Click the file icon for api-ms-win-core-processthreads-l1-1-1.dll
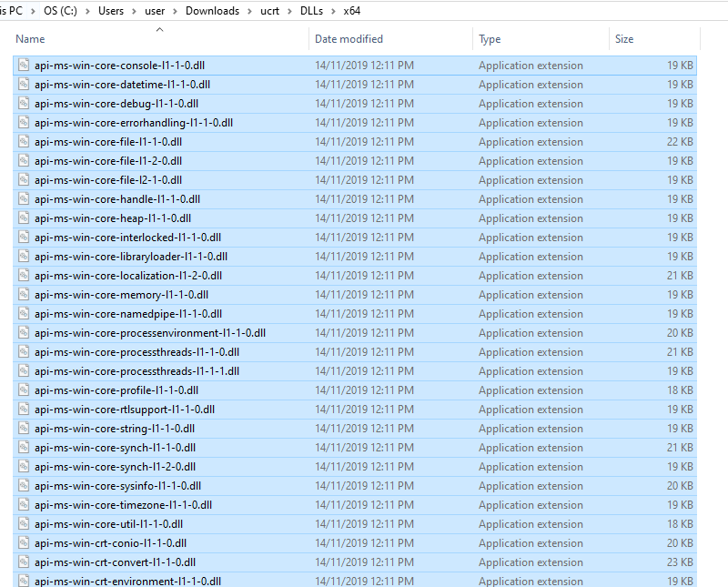This screenshot has height=587, width=728. click(24, 370)
